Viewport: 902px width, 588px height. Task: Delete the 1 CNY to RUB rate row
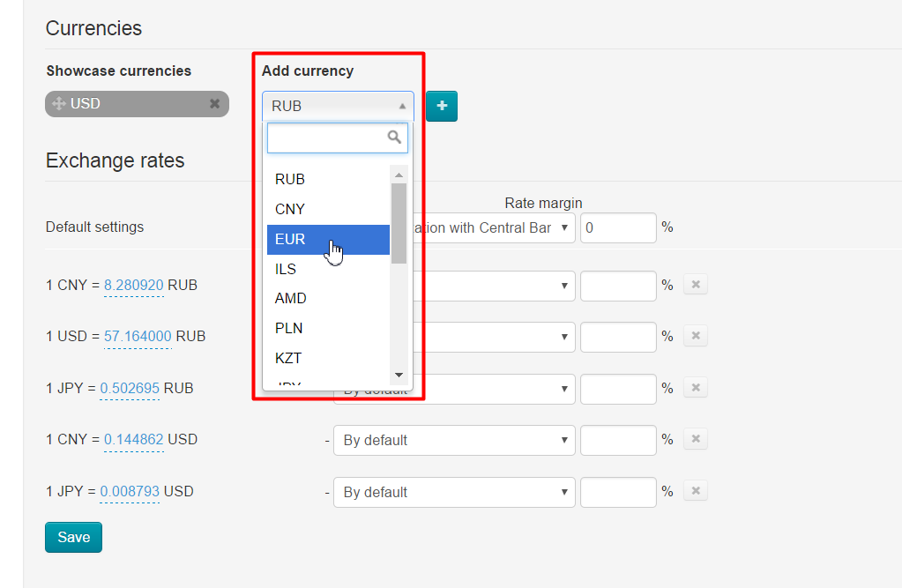pyautogui.click(x=696, y=284)
